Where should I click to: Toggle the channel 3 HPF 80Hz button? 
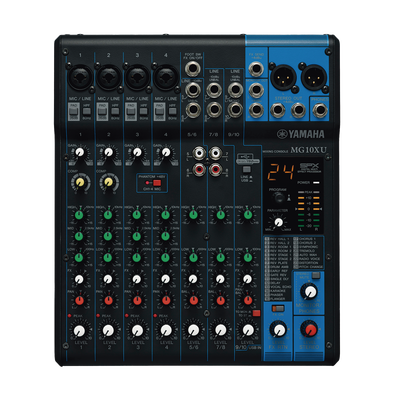144,110
